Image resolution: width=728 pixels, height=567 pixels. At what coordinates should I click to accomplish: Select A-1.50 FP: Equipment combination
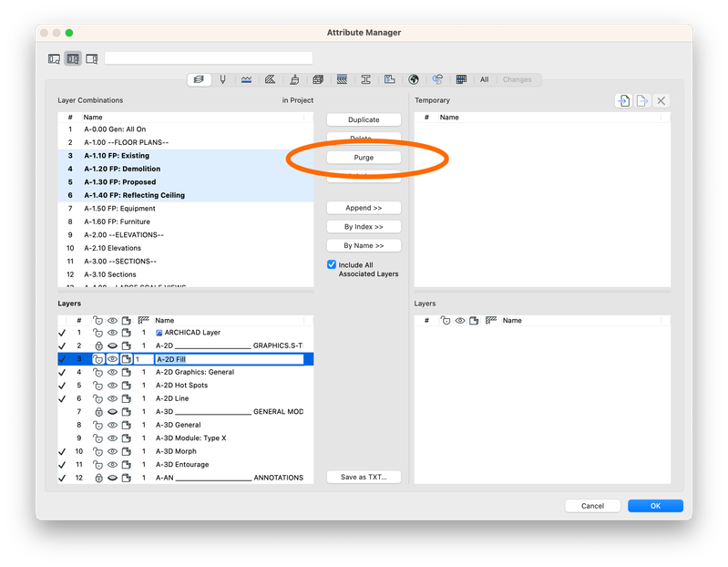(186, 209)
